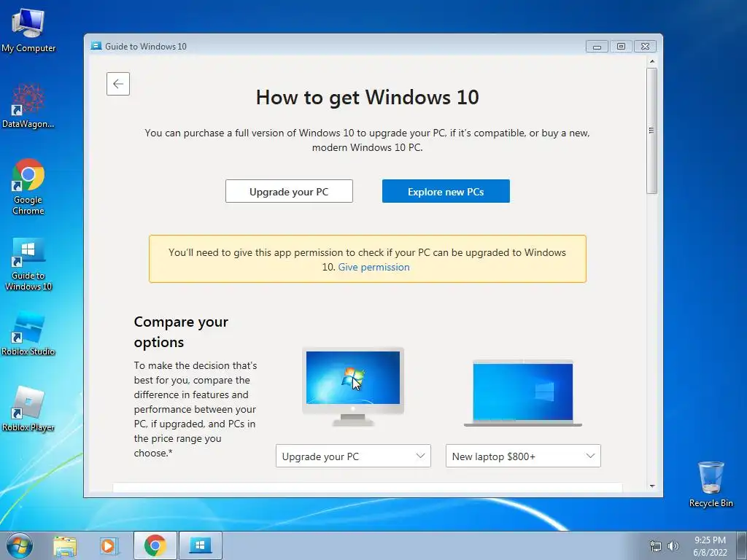Follow the Give permission link

(x=374, y=267)
